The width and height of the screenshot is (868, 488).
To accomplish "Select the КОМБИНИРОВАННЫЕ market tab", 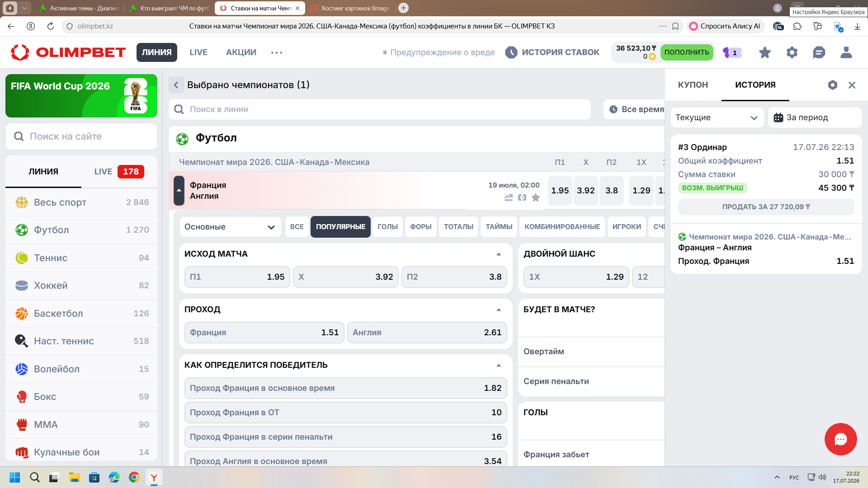I will click(x=562, y=227).
